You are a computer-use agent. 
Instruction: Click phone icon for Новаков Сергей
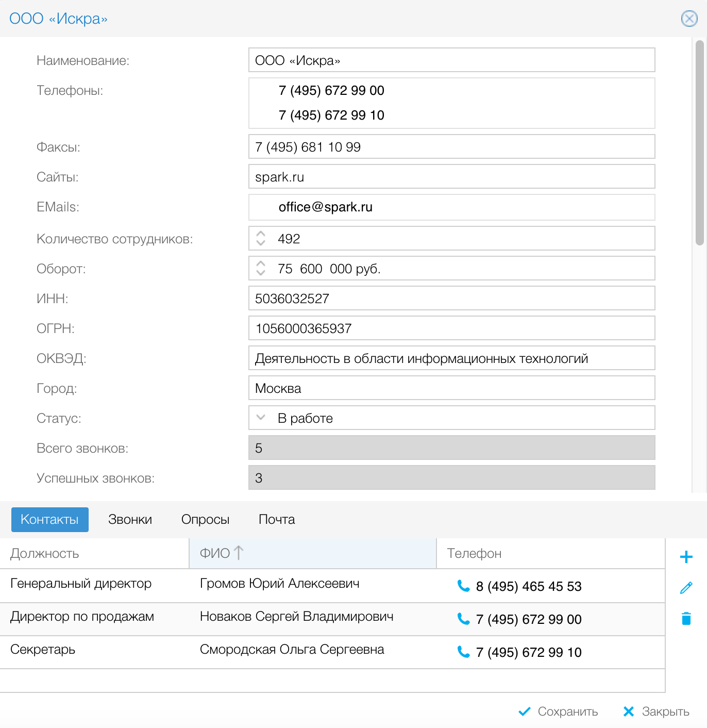pos(463,619)
